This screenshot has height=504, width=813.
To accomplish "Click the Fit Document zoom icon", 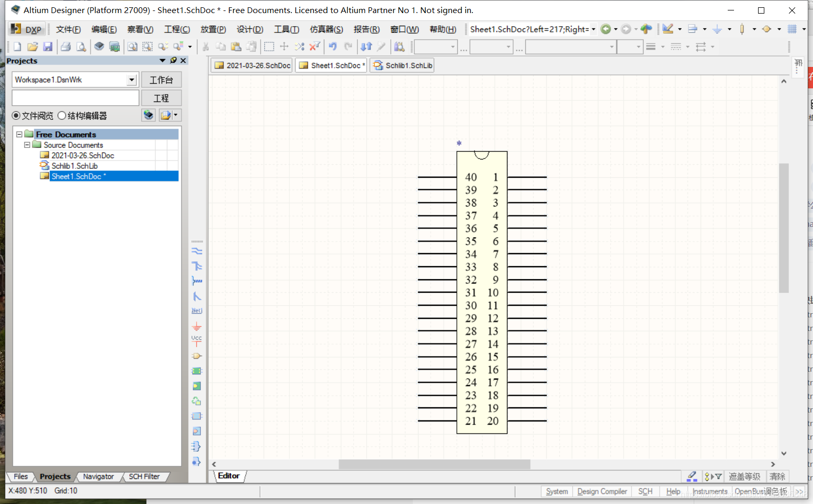I will tap(132, 47).
